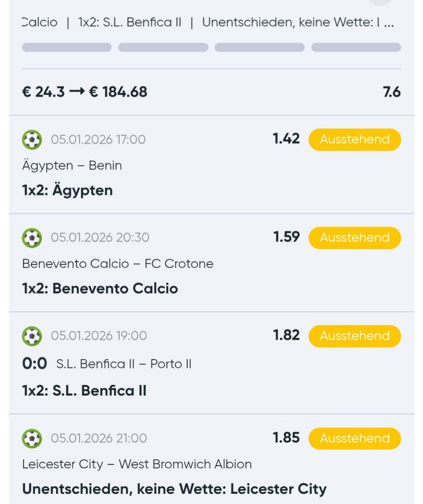
Task: Open the Leicester City – West Bromwich Albion match
Action: [137, 464]
